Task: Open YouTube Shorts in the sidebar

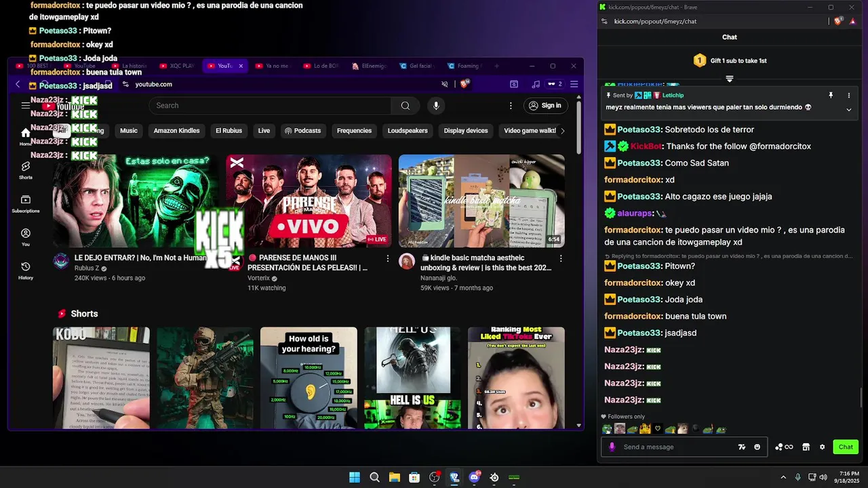Action: 26,170
